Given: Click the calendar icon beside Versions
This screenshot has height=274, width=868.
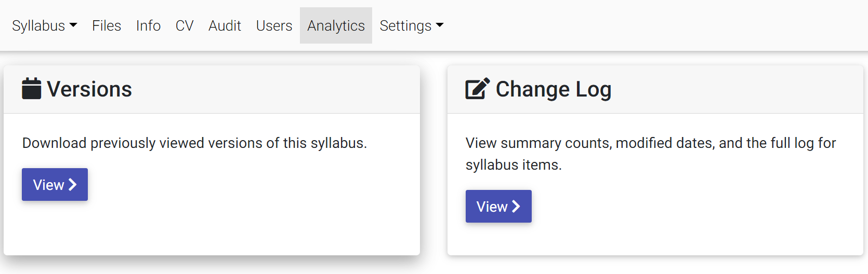Looking at the screenshot, I should (x=31, y=88).
